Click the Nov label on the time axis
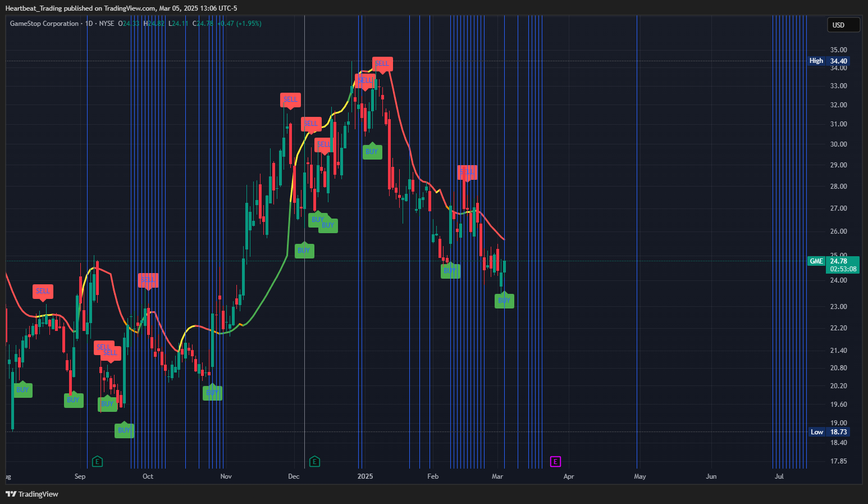 226,476
